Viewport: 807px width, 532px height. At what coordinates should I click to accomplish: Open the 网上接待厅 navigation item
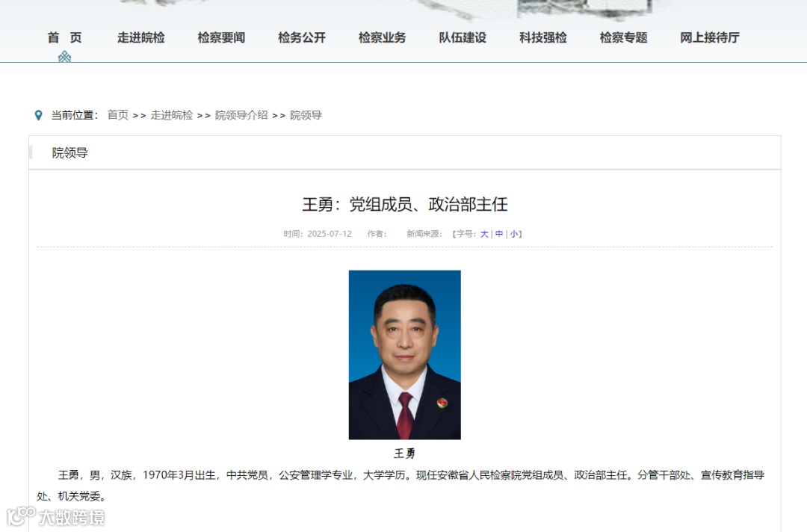[x=710, y=37]
